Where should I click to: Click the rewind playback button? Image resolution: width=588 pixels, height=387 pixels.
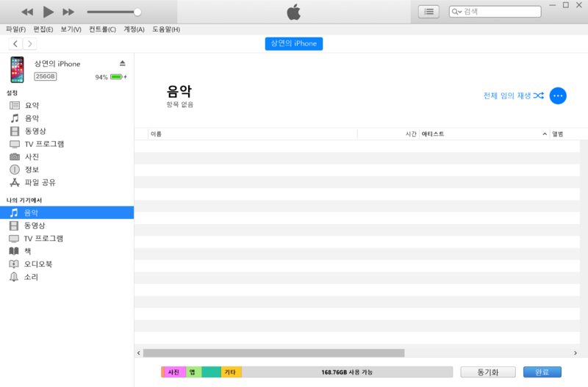click(27, 12)
